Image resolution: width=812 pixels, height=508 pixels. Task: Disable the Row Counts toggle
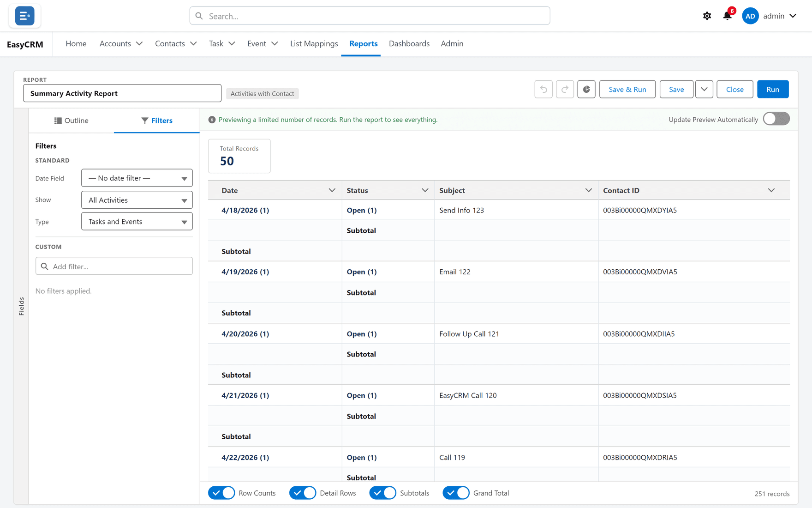221,493
